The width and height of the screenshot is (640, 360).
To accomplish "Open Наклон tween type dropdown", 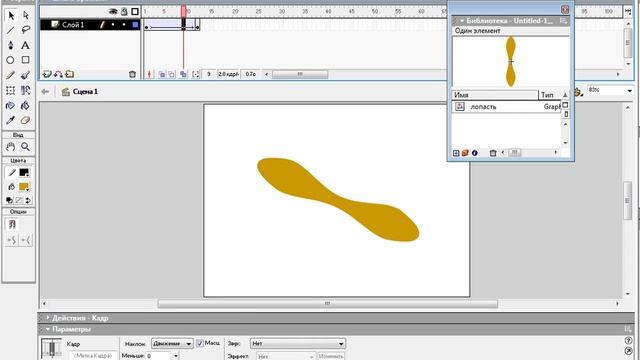I will pyautogui.click(x=172, y=344).
